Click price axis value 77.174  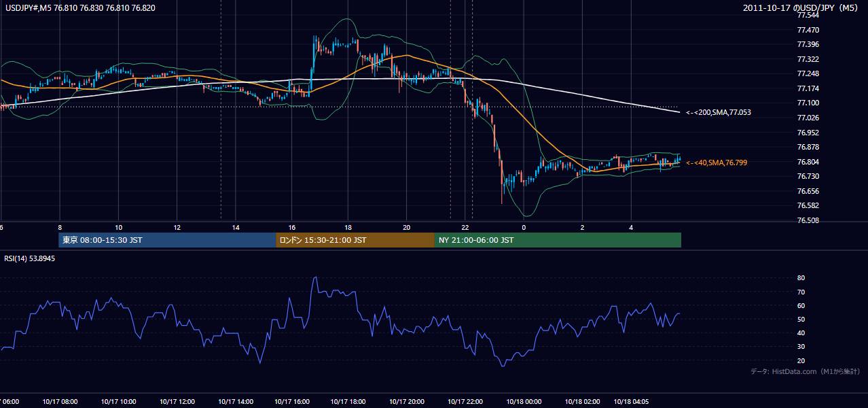(x=808, y=88)
